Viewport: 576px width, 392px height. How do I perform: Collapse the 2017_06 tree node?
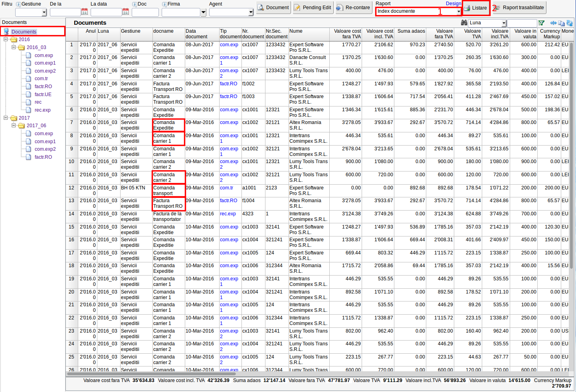[x=14, y=125]
